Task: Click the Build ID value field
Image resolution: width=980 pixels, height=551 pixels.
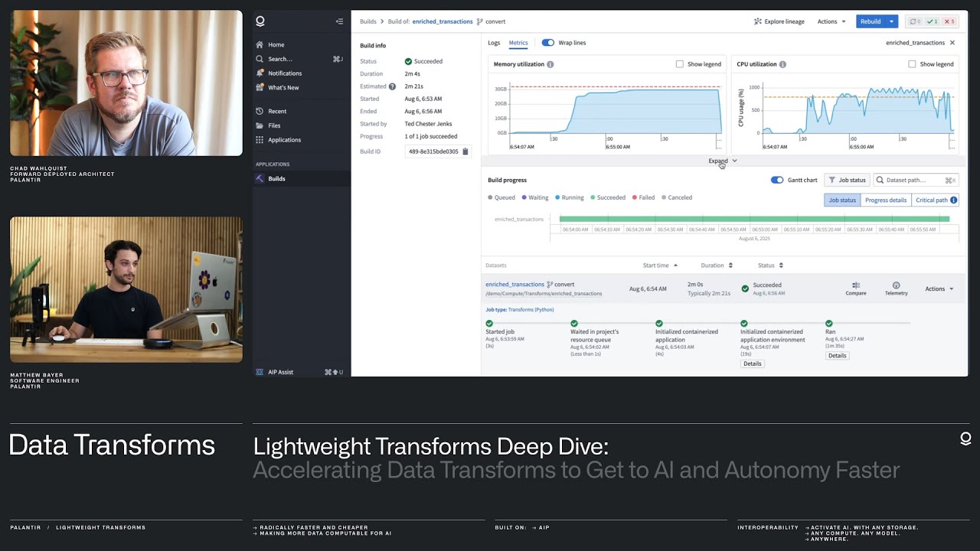Action: pos(433,152)
